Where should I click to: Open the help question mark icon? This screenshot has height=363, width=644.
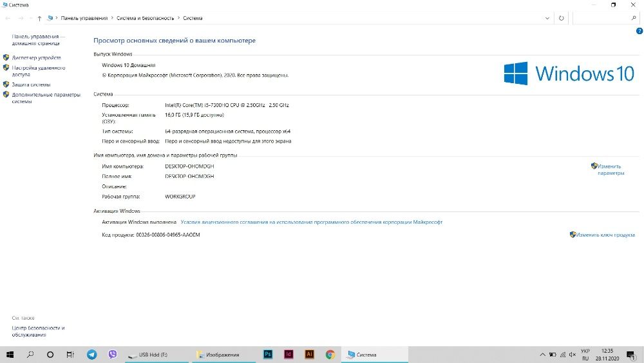pyautogui.click(x=639, y=31)
